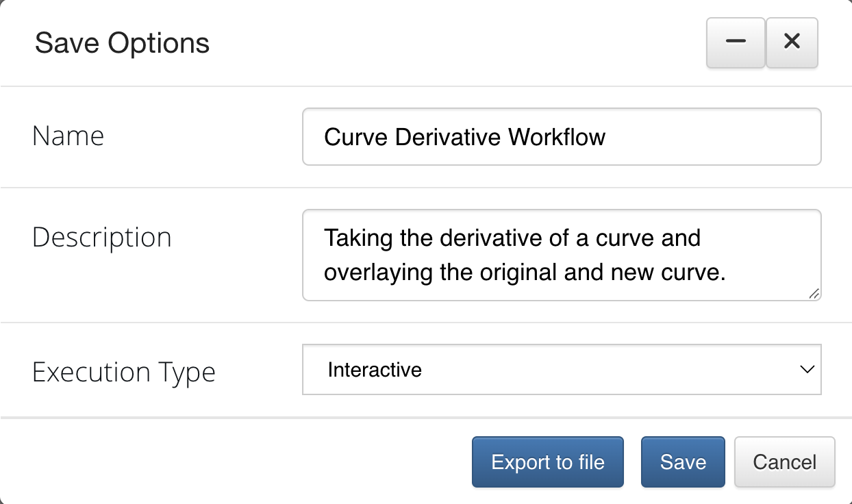Click the Name field label

coord(68,136)
